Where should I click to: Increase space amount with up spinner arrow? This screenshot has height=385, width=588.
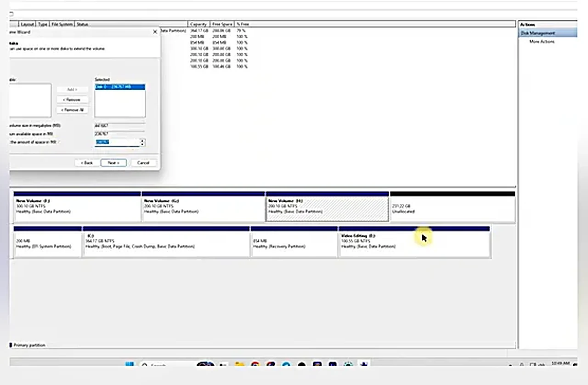click(x=142, y=141)
